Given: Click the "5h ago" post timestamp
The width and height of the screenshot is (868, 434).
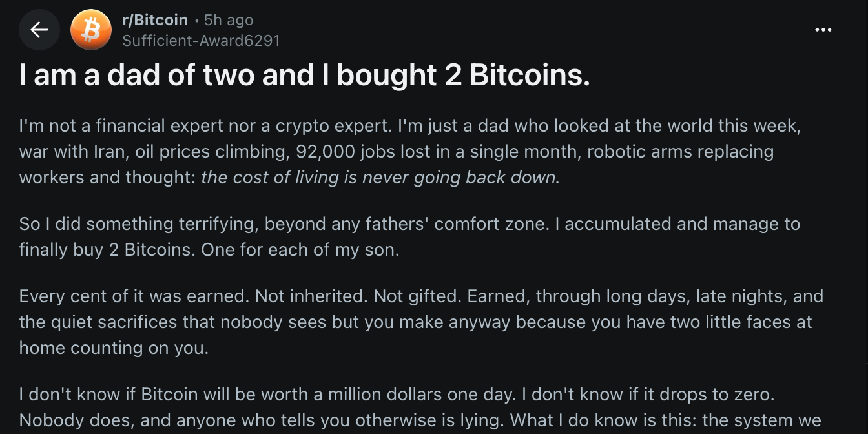Looking at the screenshot, I should pyautogui.click(x=229, y=20).
